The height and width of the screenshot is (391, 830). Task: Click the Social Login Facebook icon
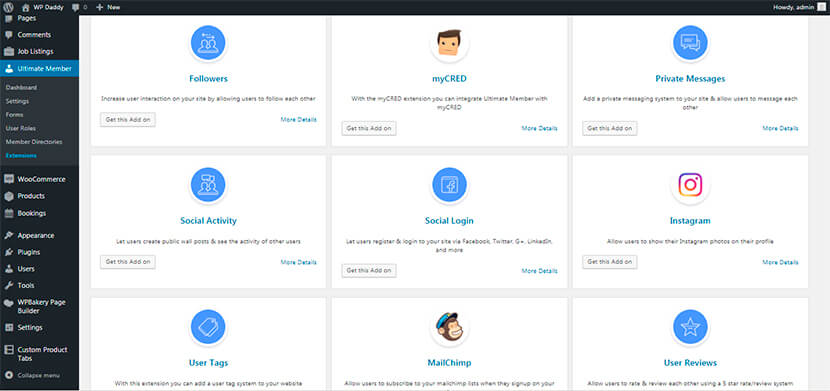pyautogui.click(x=449, y=185)
